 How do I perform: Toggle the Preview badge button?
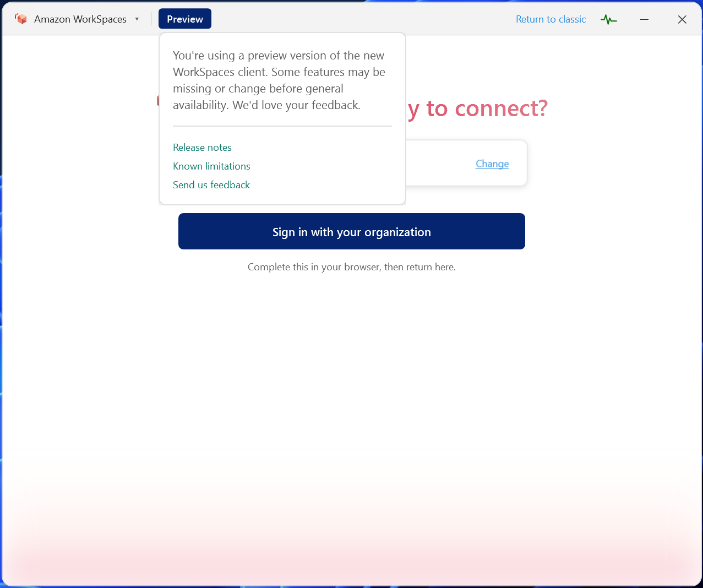coord(185,19)
